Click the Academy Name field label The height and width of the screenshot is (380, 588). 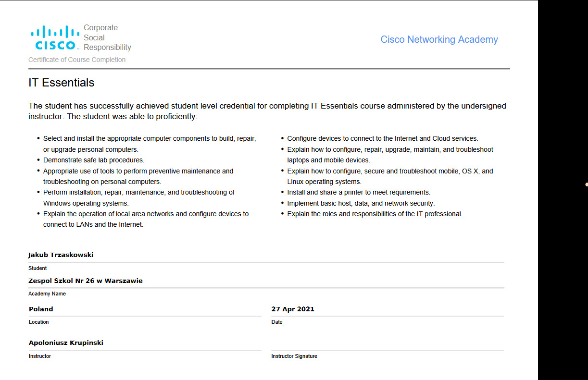pos(47,294)
